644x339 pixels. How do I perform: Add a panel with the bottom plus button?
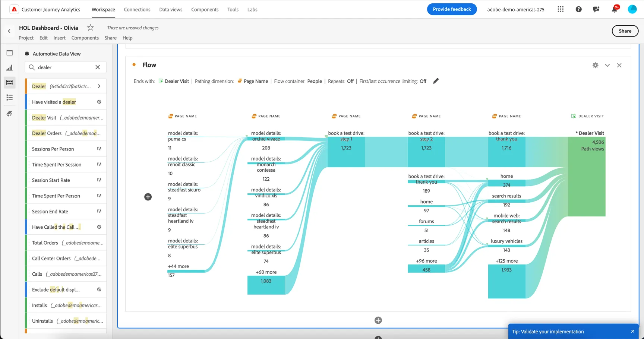click(378, 320)
